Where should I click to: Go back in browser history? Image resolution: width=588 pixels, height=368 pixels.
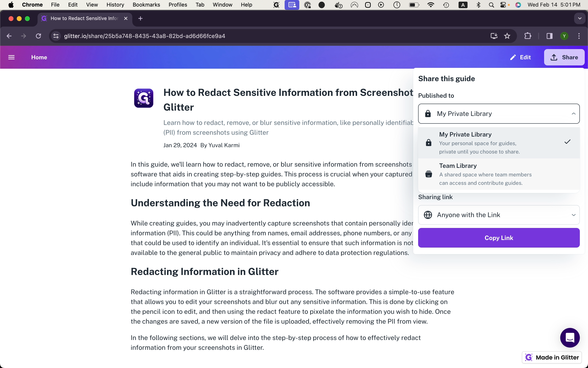click(9, 36)
